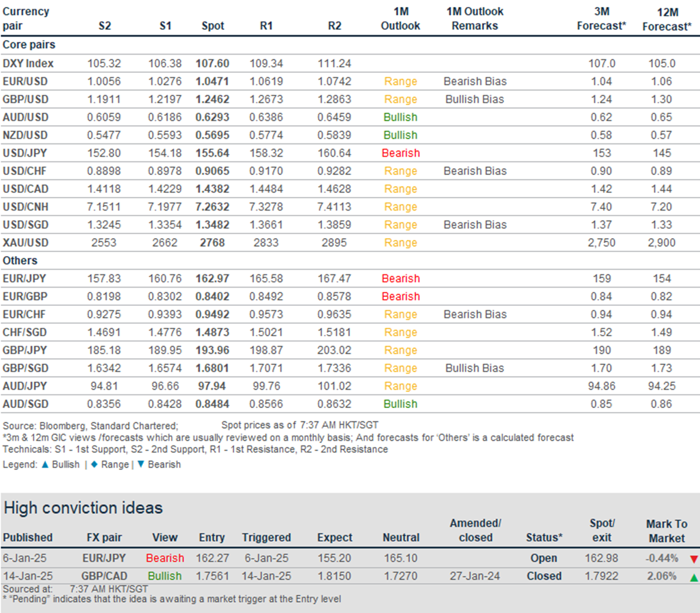
Task: Click Bearish Bias remark in the EUR/CHF row
Action: coord(475,315)
